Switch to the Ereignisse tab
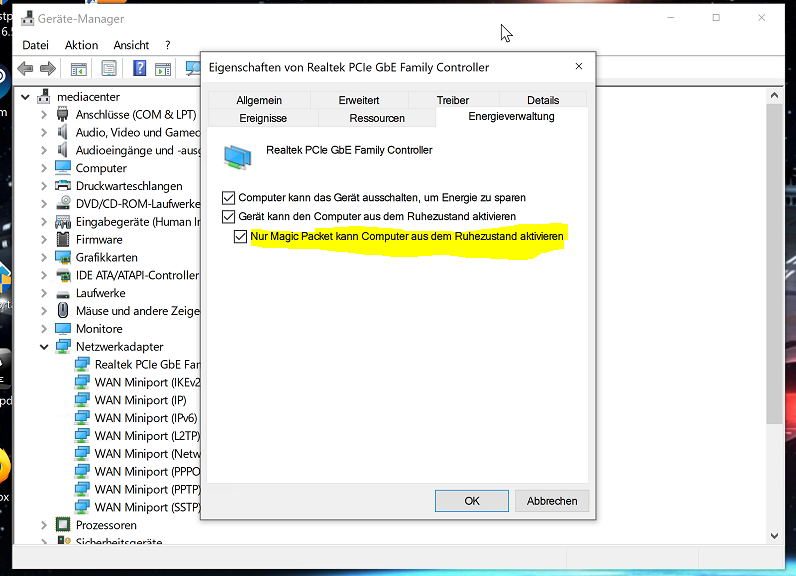The height and width of the screenshot is (576, 796). tap(263, 118)
